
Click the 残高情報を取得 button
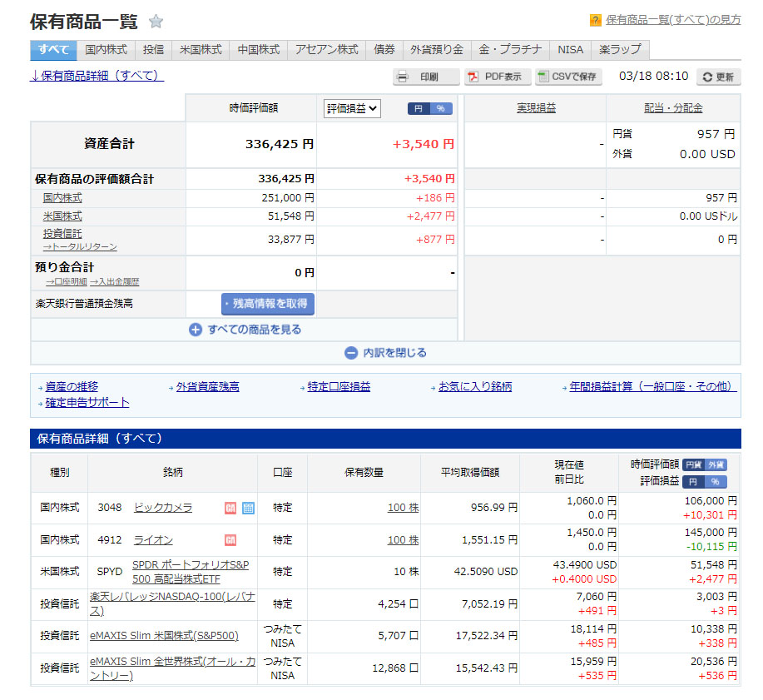[x=268, y=304]
